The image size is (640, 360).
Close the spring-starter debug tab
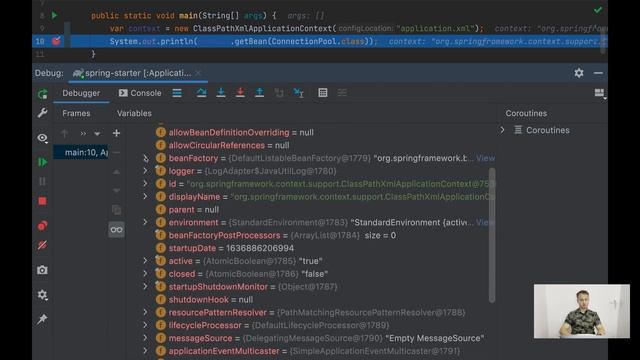tap(198, 73)
